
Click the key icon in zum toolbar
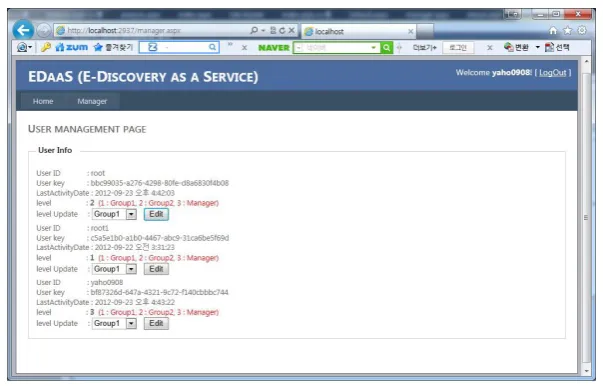46,47
